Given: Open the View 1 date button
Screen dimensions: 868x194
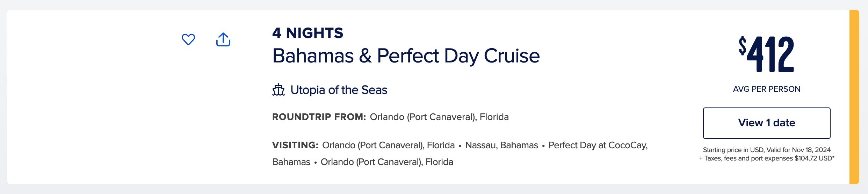Looking at the screenshot, I should click(x=767, y=123).
